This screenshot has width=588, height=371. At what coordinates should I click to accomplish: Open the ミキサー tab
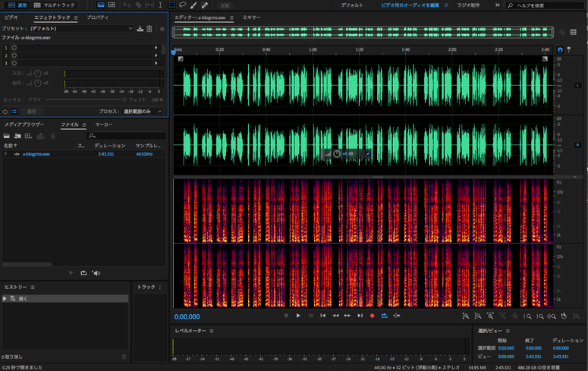click(x=251, y=17)
